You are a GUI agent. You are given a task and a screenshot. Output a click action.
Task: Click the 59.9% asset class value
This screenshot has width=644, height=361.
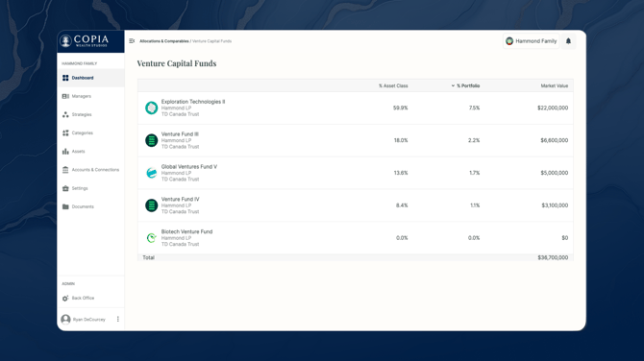[401, 108]
